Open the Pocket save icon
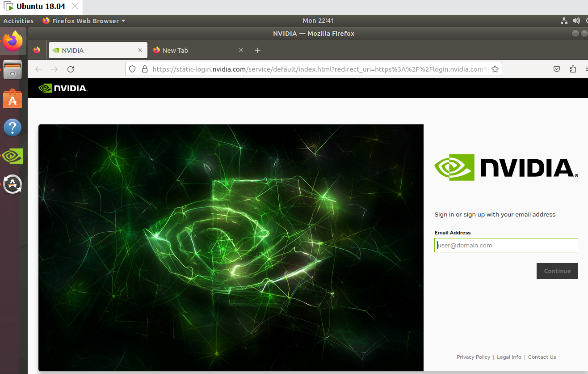Screen dimensions: 588x374 click(x=557, y=69)
